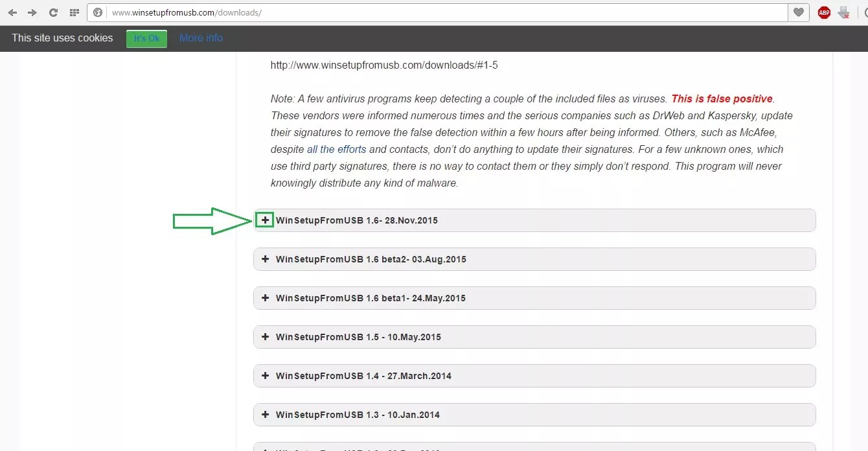Click the download extension icon

pos(843,12)
